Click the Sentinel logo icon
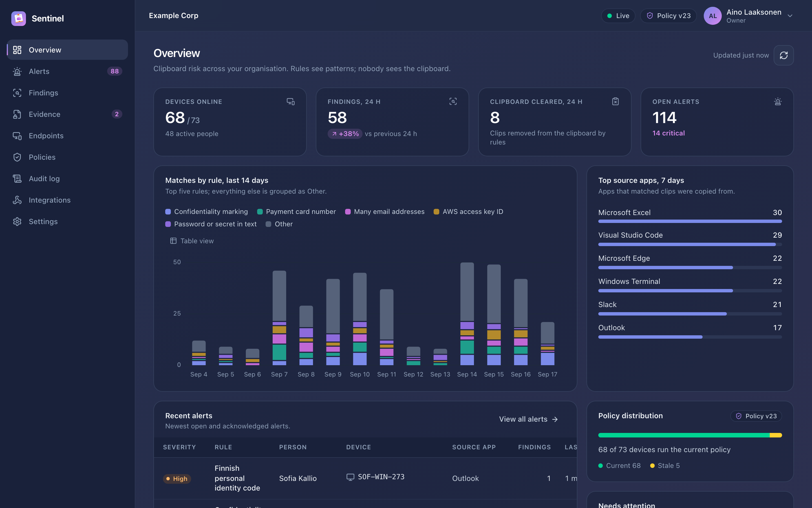812x508 pixels. tap(18, 18)
